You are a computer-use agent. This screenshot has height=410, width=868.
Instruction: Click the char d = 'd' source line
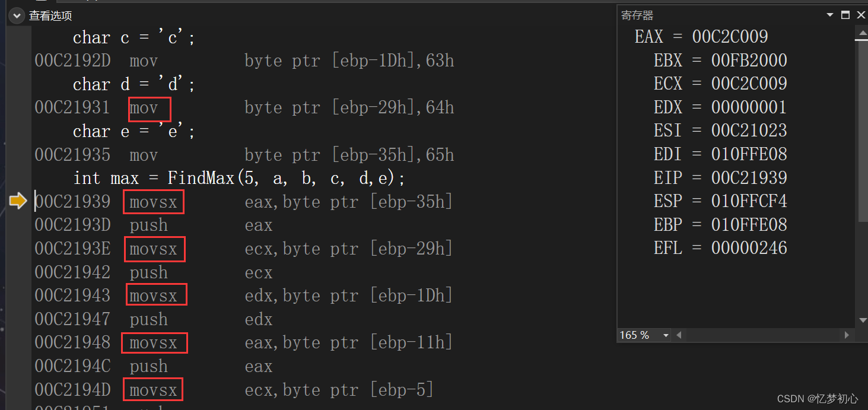click(x=134, y=84)
